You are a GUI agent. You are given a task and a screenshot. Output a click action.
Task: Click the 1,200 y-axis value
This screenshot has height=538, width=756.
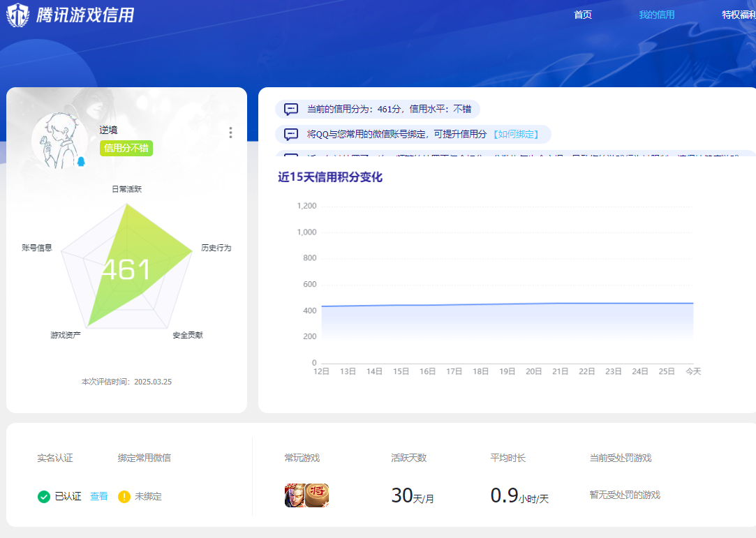306,206
